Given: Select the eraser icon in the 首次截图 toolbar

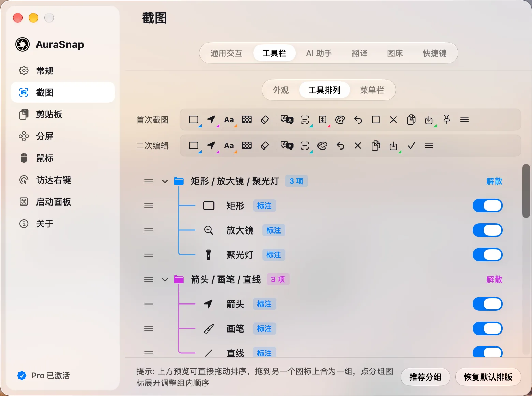Looking at the screenshot, I should (x=265, y=119).
